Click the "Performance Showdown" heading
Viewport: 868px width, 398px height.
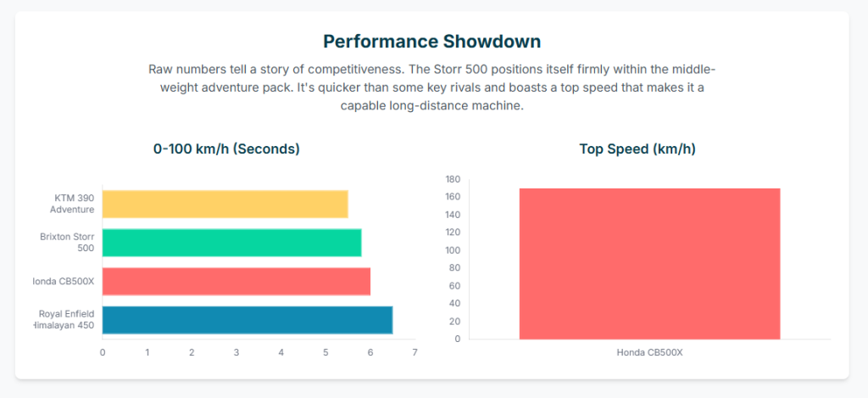(432, 41)
